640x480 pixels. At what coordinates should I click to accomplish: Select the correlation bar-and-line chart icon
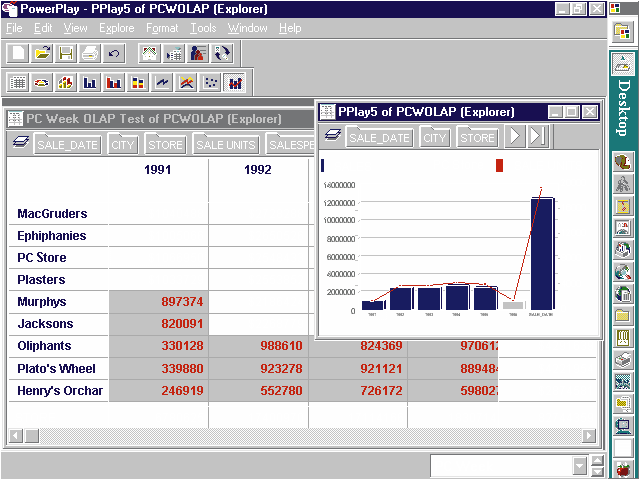(x=235, y=83)
